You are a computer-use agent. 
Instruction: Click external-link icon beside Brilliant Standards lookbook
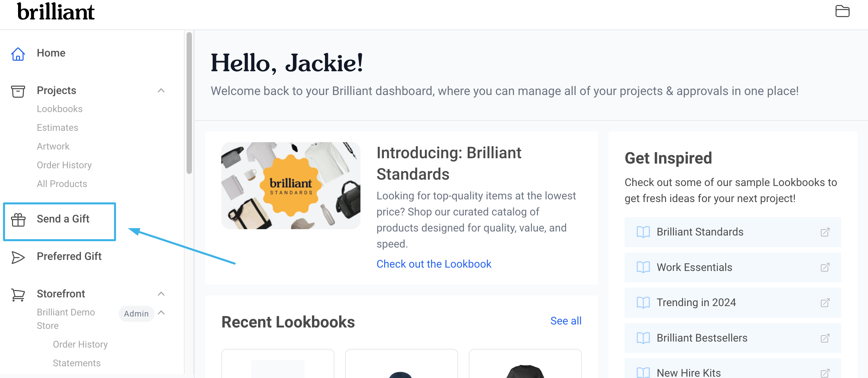click(825, 232)
